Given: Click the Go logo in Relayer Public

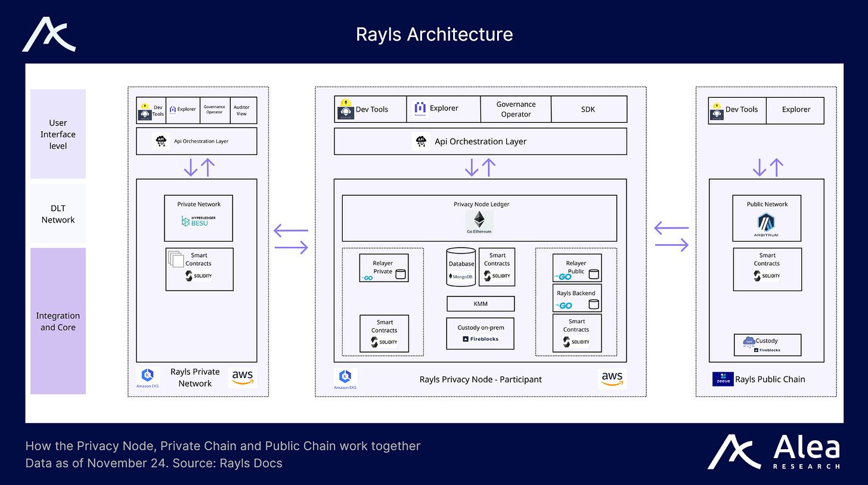Looking at the screenshot, I should click(x=563, y=276).
